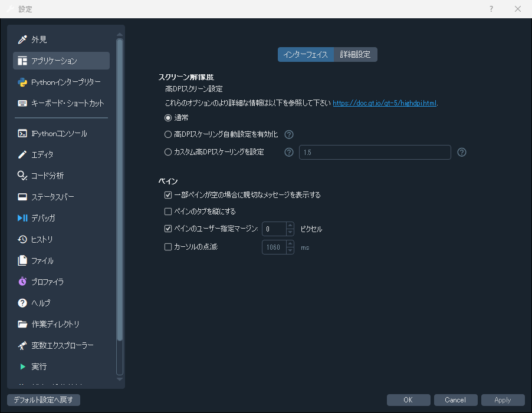Viewport: 532px width, 413px height.
Task: Open the ファイル document icon
Action: point(22,260)
